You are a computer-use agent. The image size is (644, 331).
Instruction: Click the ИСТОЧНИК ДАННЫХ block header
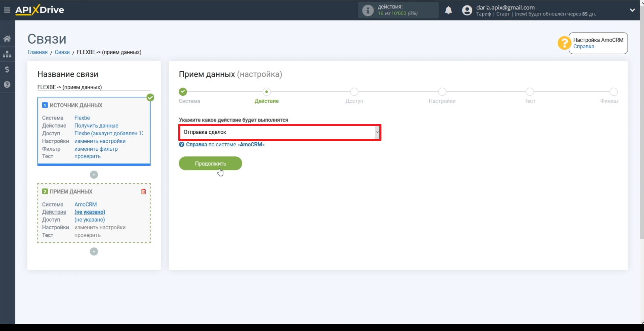click(x=76, y=105)
